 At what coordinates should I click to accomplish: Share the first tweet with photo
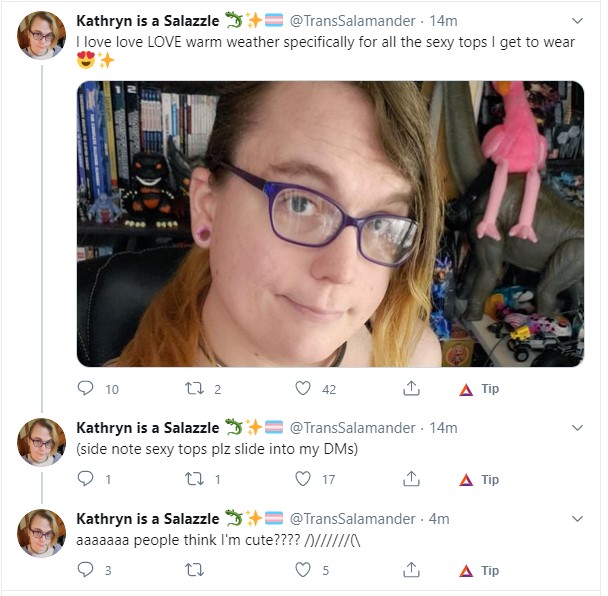tap(411, 388)
